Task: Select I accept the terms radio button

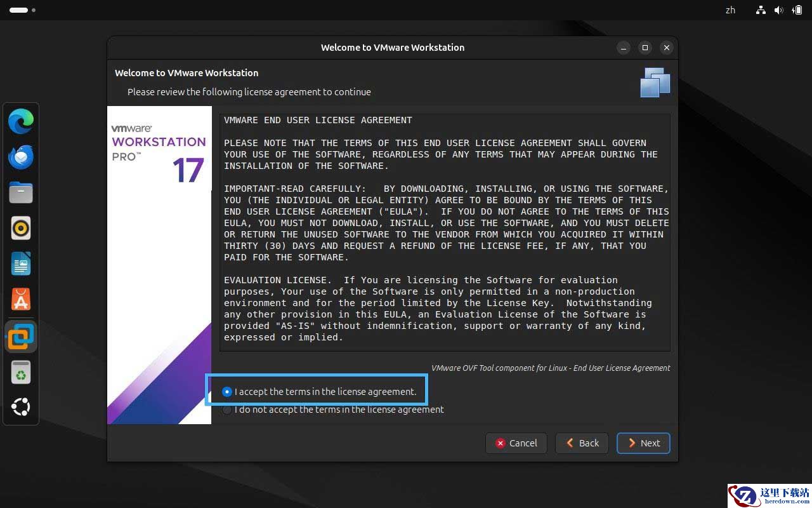Action: [320, 392]
